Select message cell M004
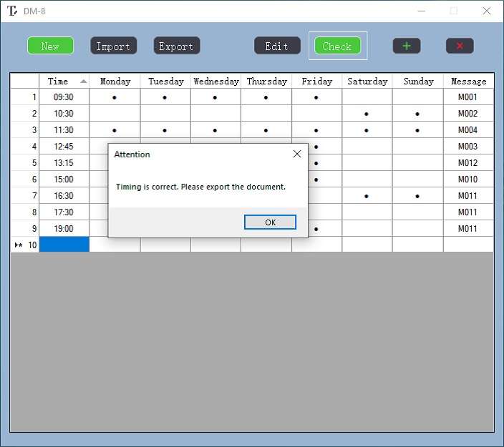Viewport: 504px width, 447px height. 467,130
